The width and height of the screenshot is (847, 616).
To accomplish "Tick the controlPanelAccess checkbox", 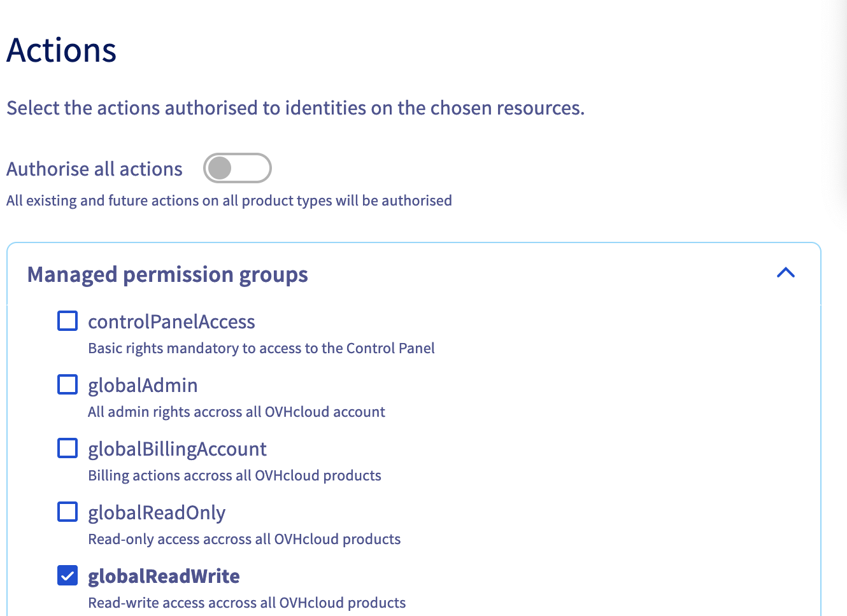I will point(68,321).
